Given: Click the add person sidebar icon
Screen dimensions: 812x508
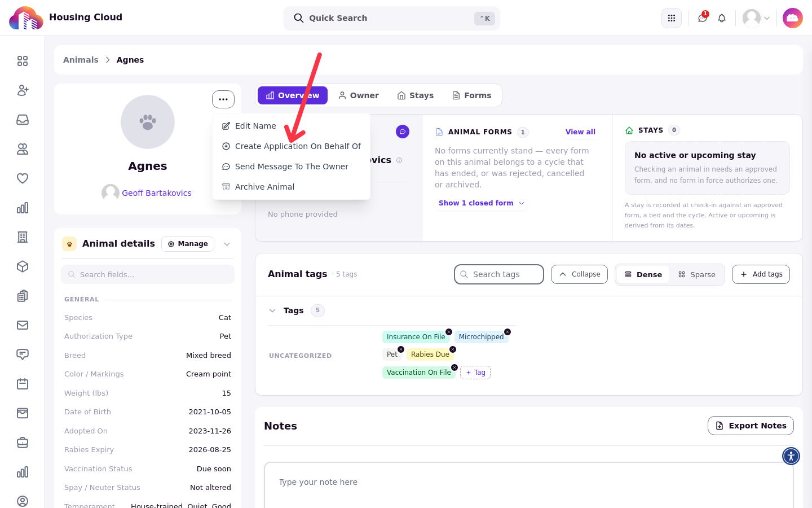Looking at the screenshot, I should click(x=23, y=90).
